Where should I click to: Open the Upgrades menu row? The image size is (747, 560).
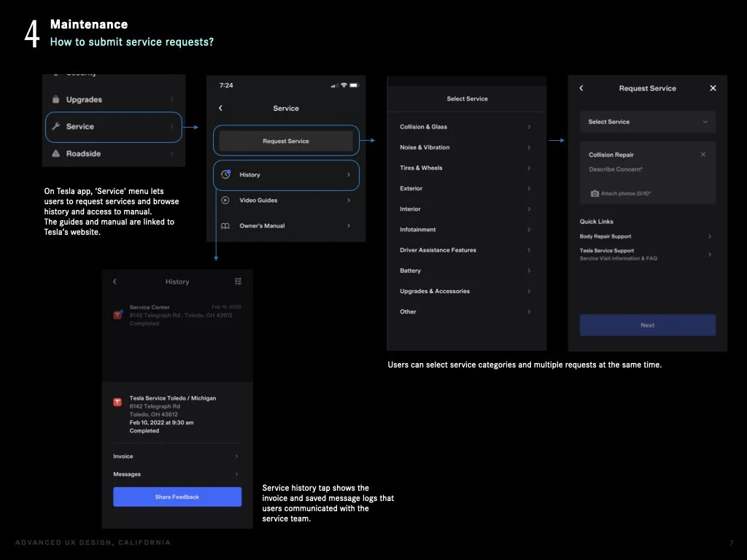113,99
